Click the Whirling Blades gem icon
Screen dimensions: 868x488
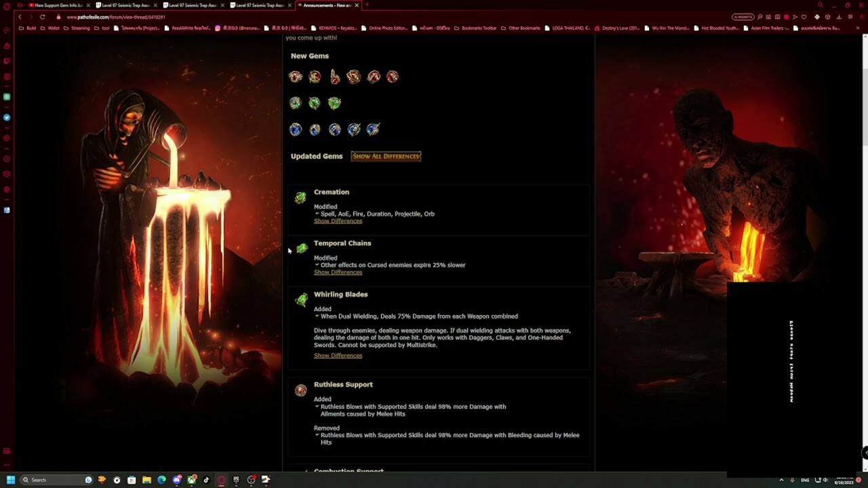click(x=301, y=300)
